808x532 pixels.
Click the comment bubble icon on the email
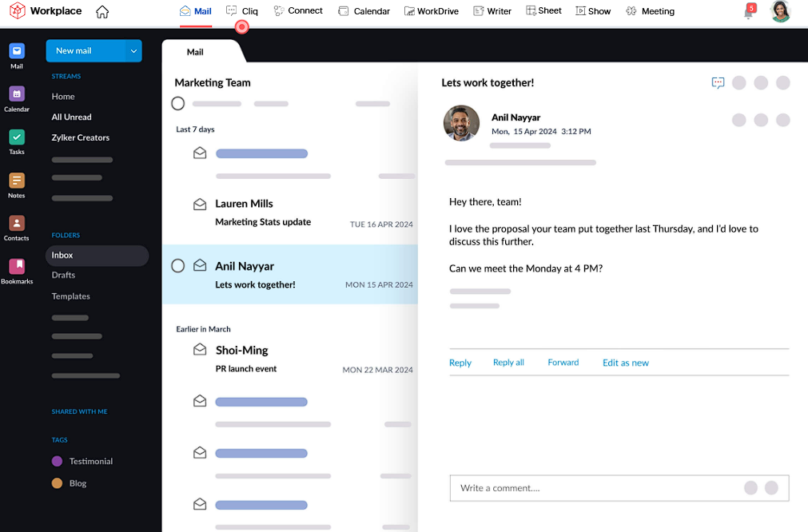[x=717, y=82]
